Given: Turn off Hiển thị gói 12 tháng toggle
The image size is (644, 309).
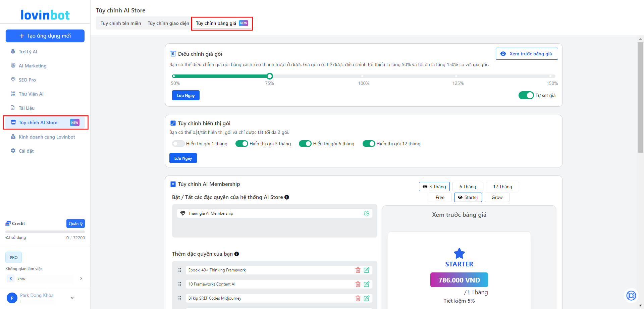Looking at the screenshot, I should (x=369, y=144).
